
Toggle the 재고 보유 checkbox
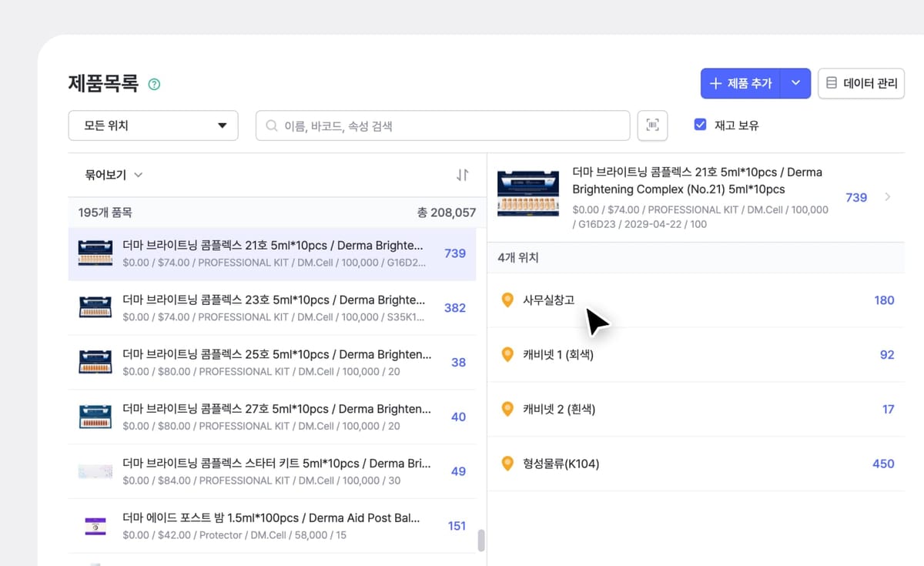pos(700,125)
